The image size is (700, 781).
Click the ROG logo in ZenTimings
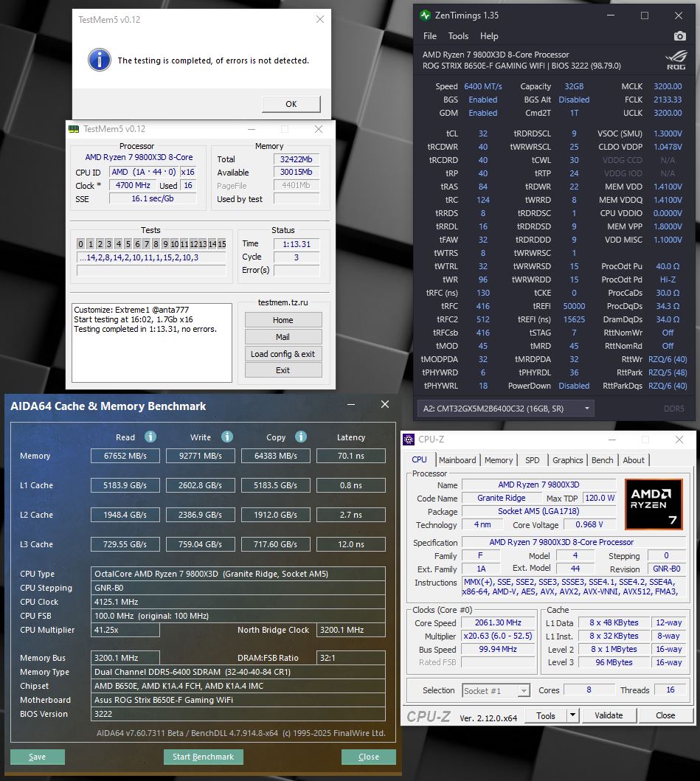point(676,60)
